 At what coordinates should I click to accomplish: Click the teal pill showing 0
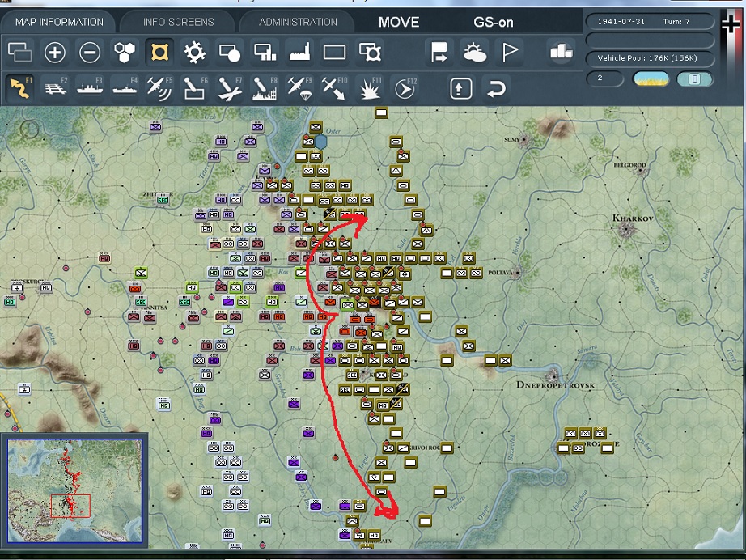[x=694, y=78]
